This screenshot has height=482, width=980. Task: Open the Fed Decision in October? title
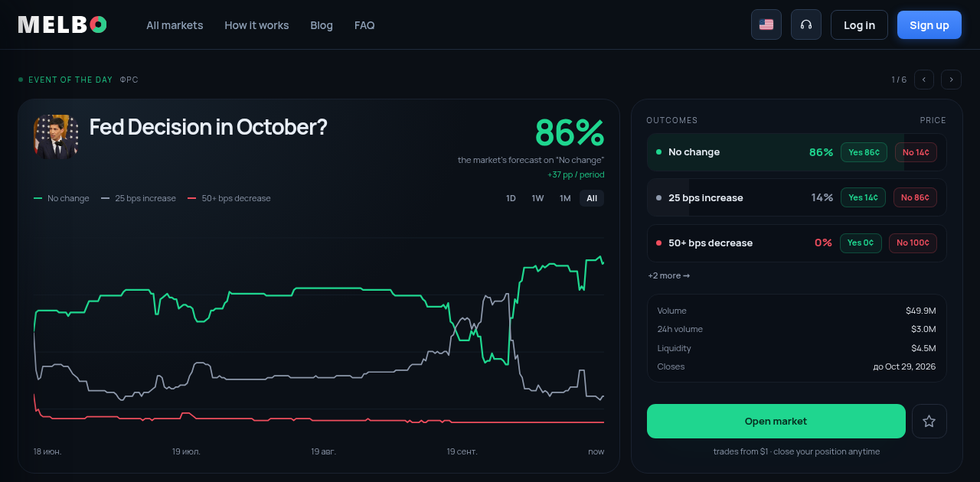click(x=208, y=127)
